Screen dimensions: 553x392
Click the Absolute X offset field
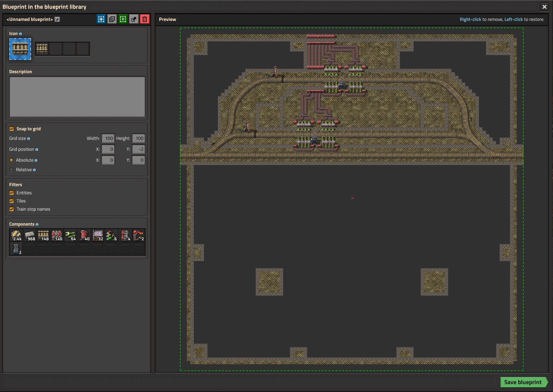108,160
